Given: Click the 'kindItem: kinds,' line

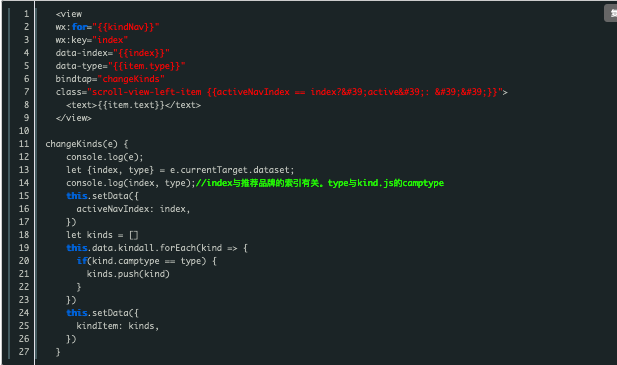Looking at the screenshot, I should pyautogui.click(x=118, y=326).
